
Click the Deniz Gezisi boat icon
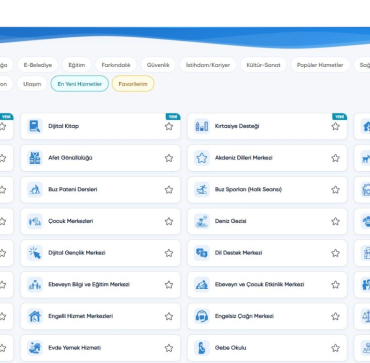tap(202, 221)
